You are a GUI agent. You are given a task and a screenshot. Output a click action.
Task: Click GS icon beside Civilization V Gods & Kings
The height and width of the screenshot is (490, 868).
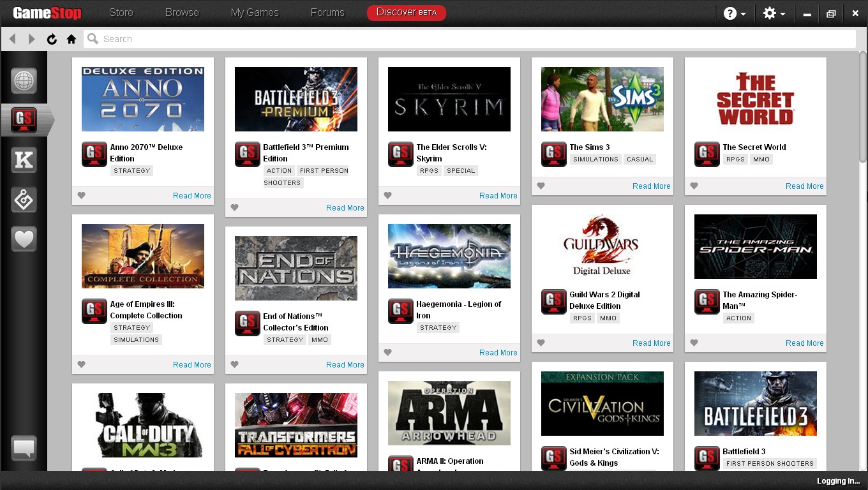point(554,459)
